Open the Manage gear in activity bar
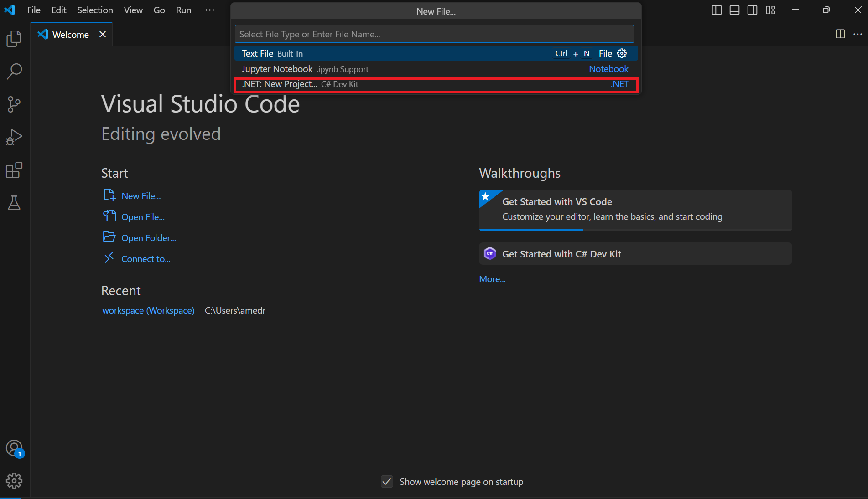The width and height of the screenshot is (868, 499). (x=14, y=481)
